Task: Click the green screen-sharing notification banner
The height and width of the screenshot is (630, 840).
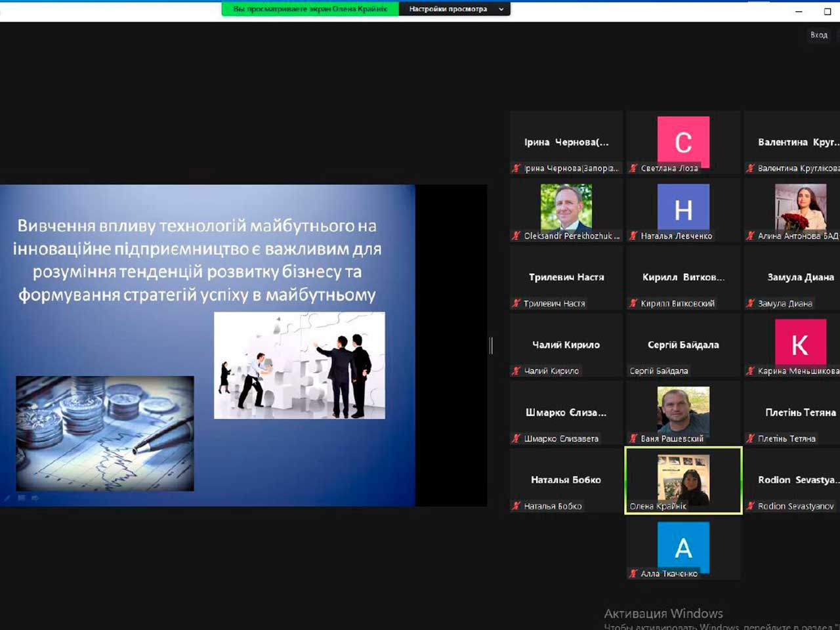Action: coord(310,9)
